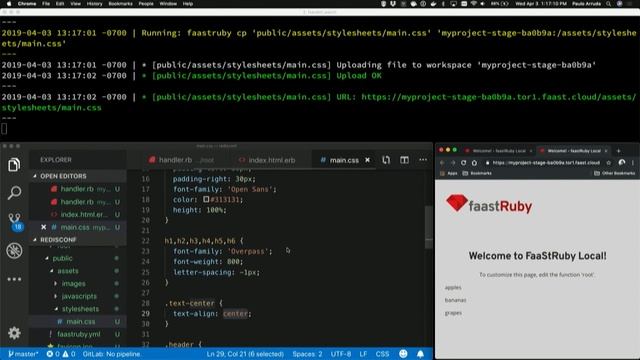Open the feedback smiley in the status bar

point(403,354)
